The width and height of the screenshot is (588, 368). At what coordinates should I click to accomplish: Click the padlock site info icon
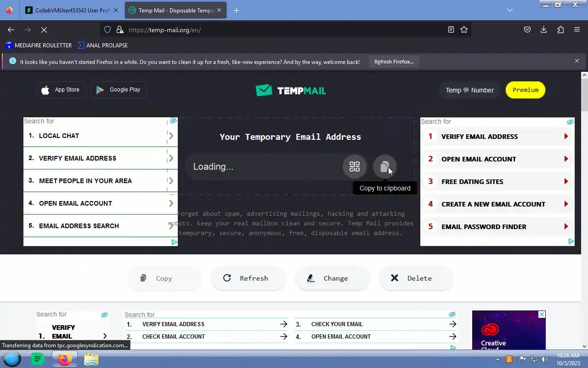(120, 29)
